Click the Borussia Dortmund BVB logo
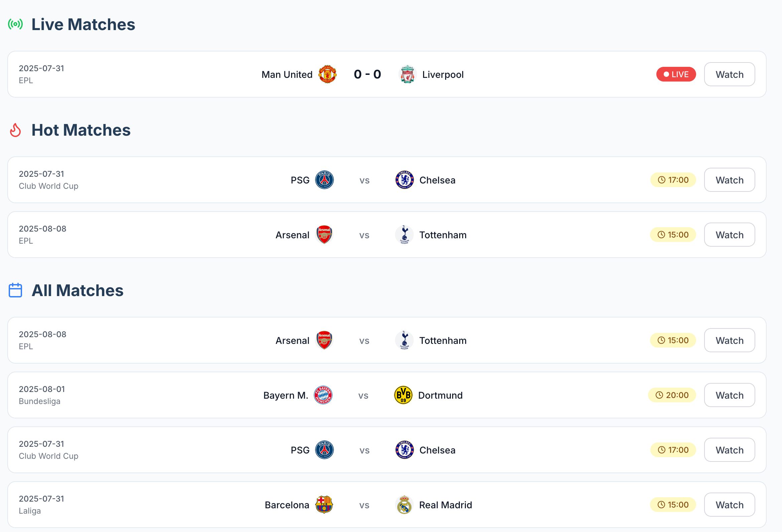782x532 pixels. [403, 395]
